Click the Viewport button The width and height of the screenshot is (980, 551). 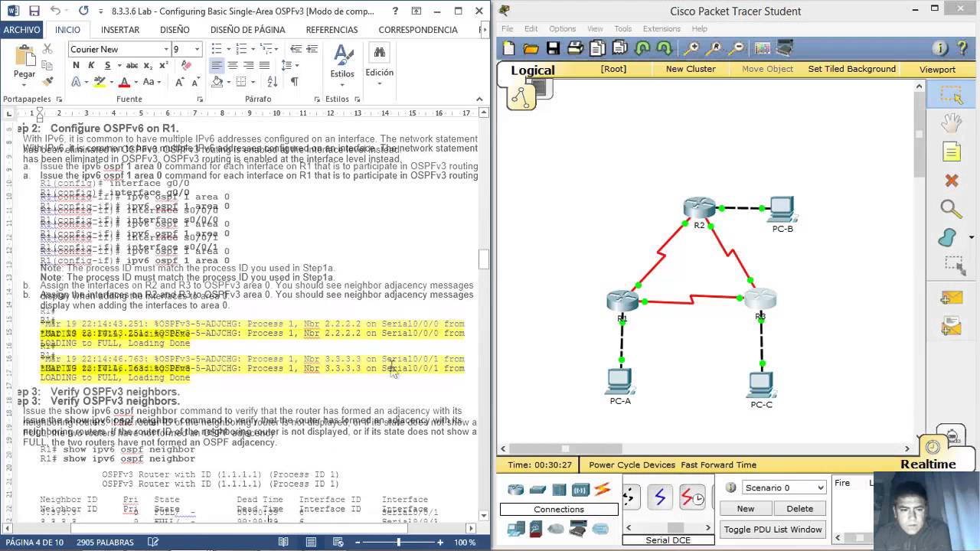tap(937, 69)
